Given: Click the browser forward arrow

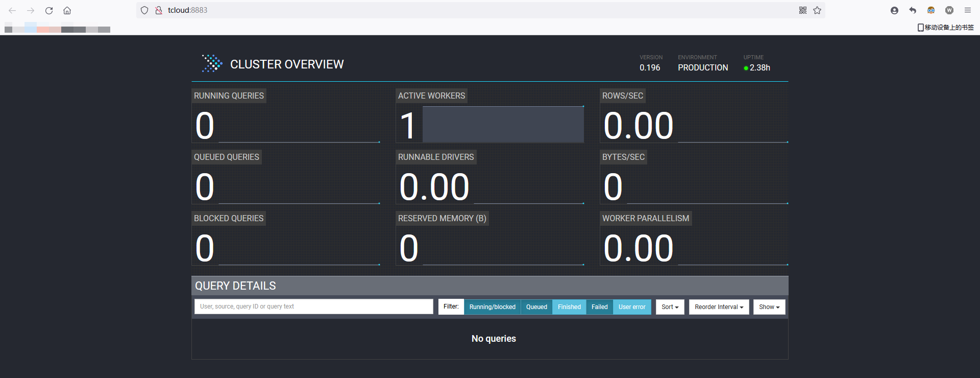Looking at the screenshot, I should (31, 10).
